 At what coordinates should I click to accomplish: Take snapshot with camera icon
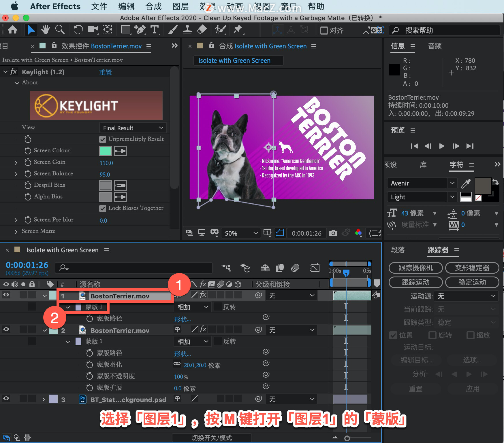pyautogui.click(x=333, y=233)
